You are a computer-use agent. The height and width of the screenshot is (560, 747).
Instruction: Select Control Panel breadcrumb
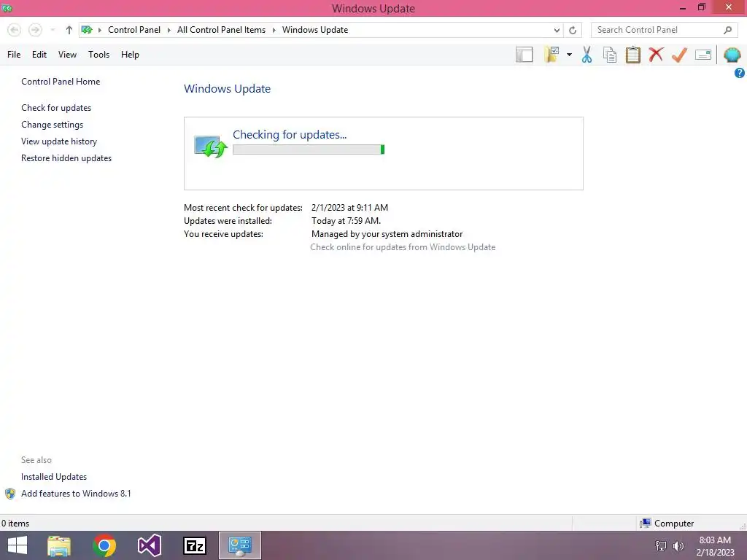pos(134,30)
